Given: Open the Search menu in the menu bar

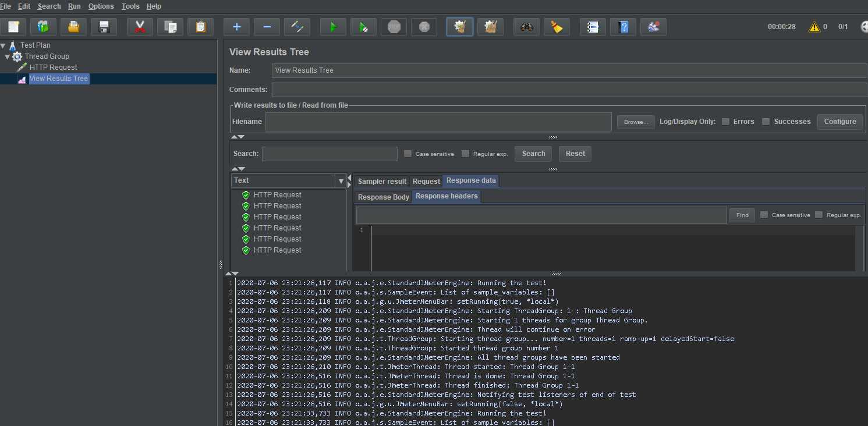Looking at the screenshot, I should [x=49, y=6].
